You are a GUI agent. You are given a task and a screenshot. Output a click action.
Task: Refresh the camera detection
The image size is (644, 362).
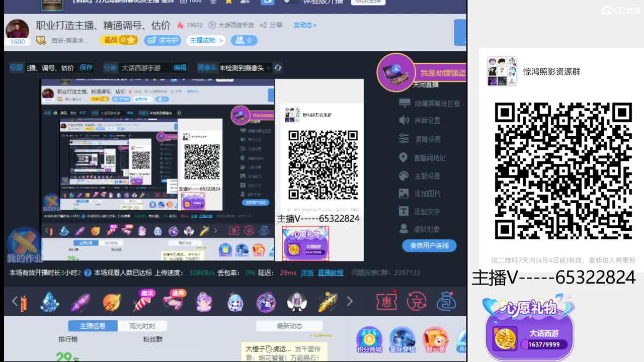(x=278, y=67)
